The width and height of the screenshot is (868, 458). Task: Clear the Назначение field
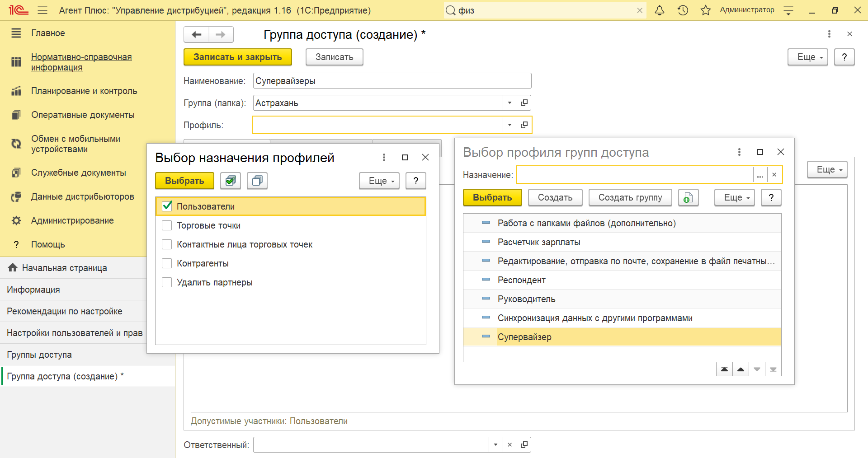(x=774, y=175)
